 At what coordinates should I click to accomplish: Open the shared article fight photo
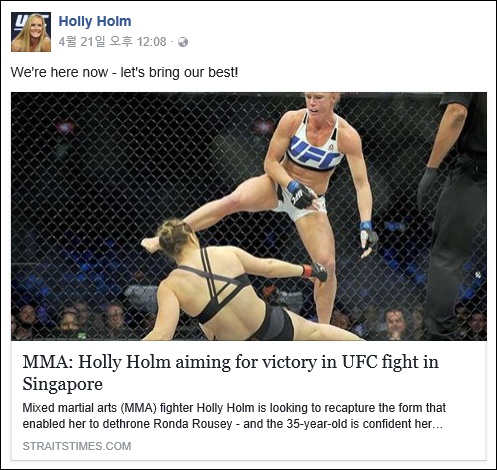tap(249, 216)
